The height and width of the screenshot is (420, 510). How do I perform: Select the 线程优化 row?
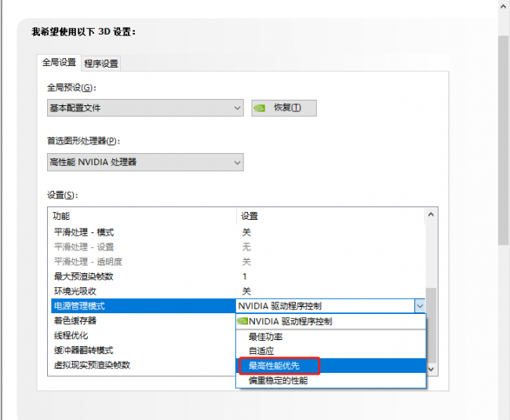[143, 335]
